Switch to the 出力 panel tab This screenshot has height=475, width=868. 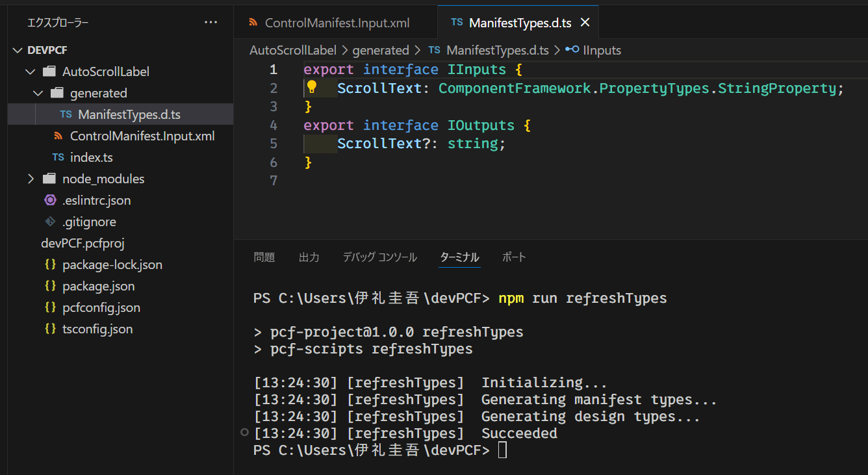(309, 257)
